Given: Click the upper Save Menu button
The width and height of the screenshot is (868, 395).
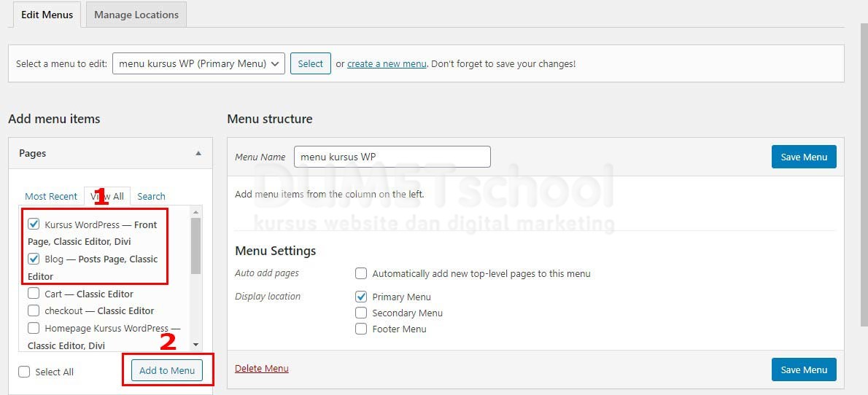Looking at the screenshot, I should (804, 157).
